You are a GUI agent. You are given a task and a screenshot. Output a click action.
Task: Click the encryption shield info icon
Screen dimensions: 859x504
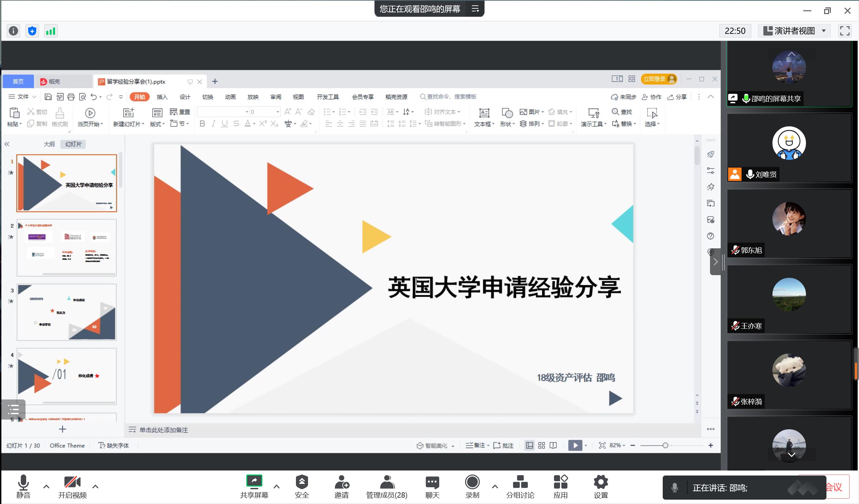[x=32, y=31]
